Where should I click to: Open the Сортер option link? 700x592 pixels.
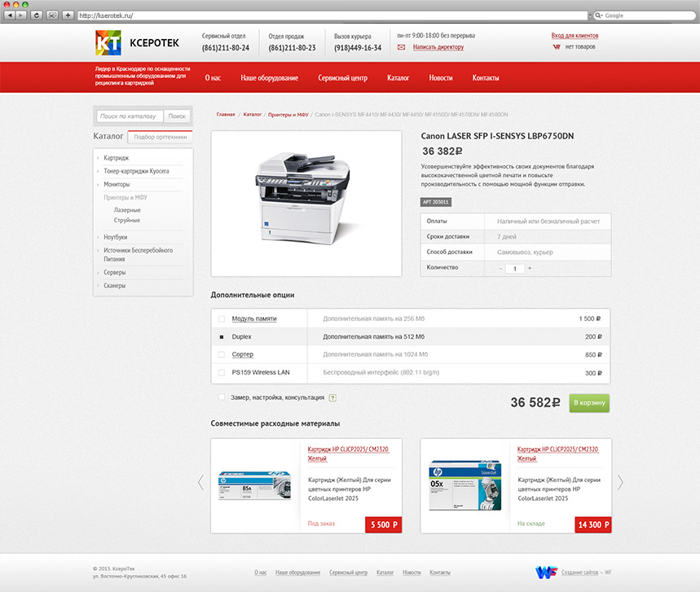point(242,354)
